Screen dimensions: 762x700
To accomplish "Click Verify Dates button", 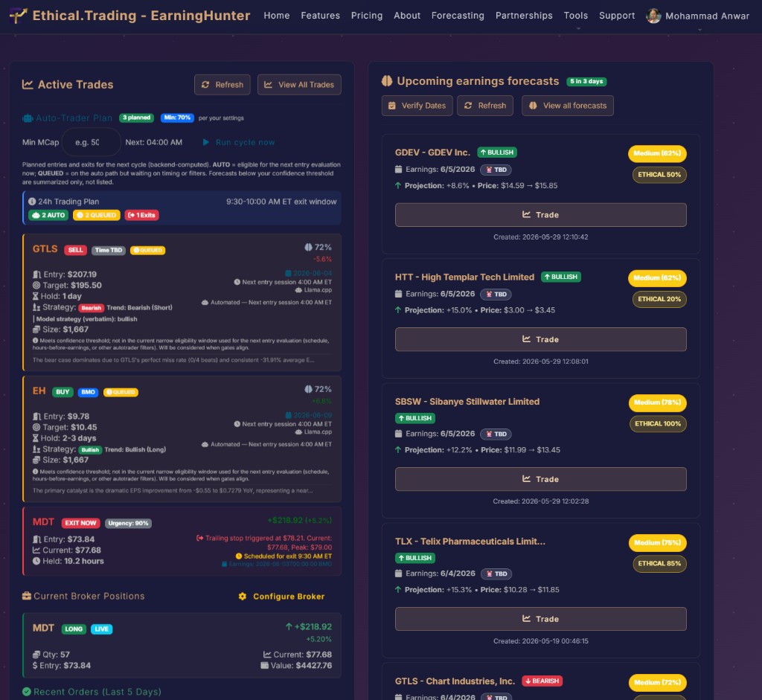I will pyautogui.click(x=417, y=106).
